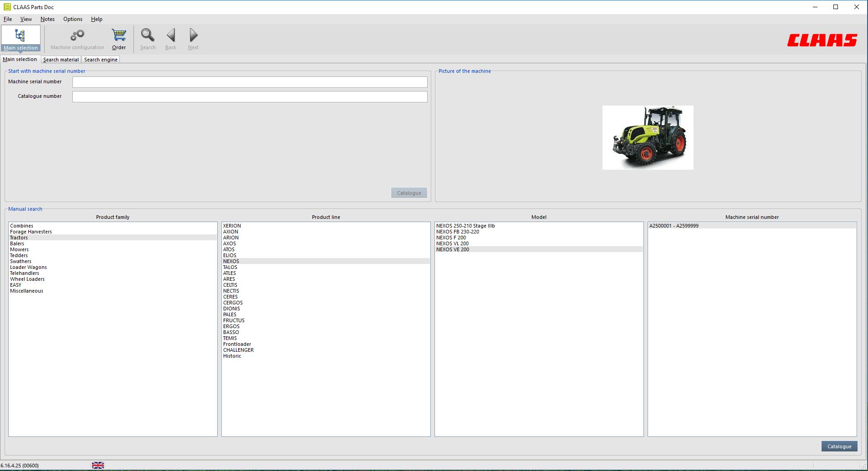The width and height of the screenshot is (868, 471).
Task: Click the bottom-right Catalogue button
Action: [x=839, y=446]
